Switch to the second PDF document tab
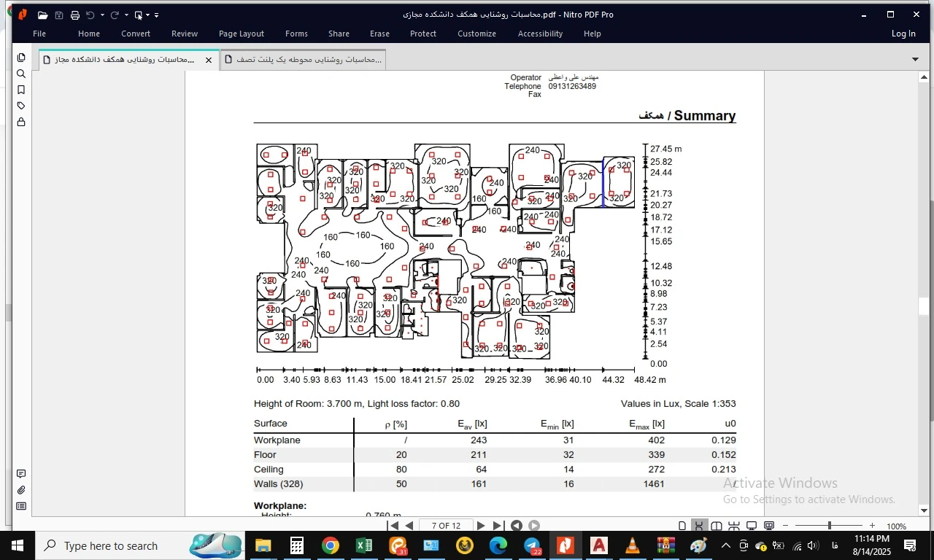The image size is (934, 560). (303, 60)
